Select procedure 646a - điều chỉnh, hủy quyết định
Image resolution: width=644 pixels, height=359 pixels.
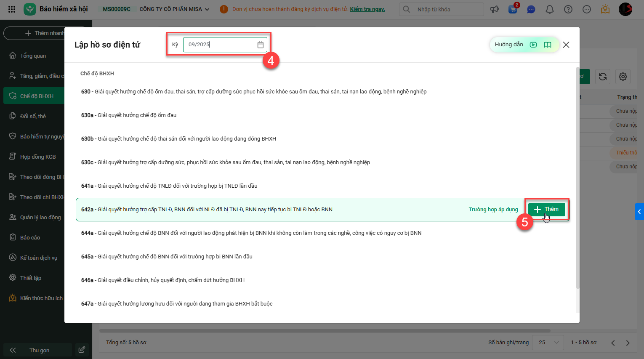322,280
